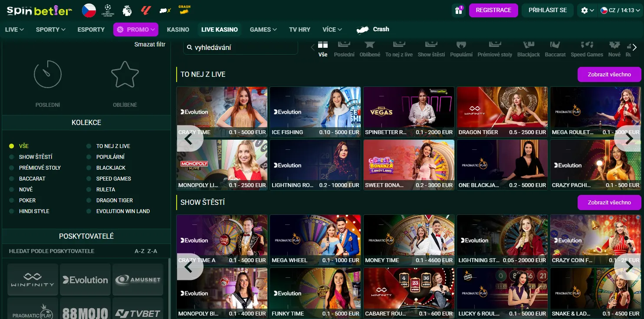Open the Champions League icon
The width and height of the screenshot is (644, 319).
pos(108,10)
